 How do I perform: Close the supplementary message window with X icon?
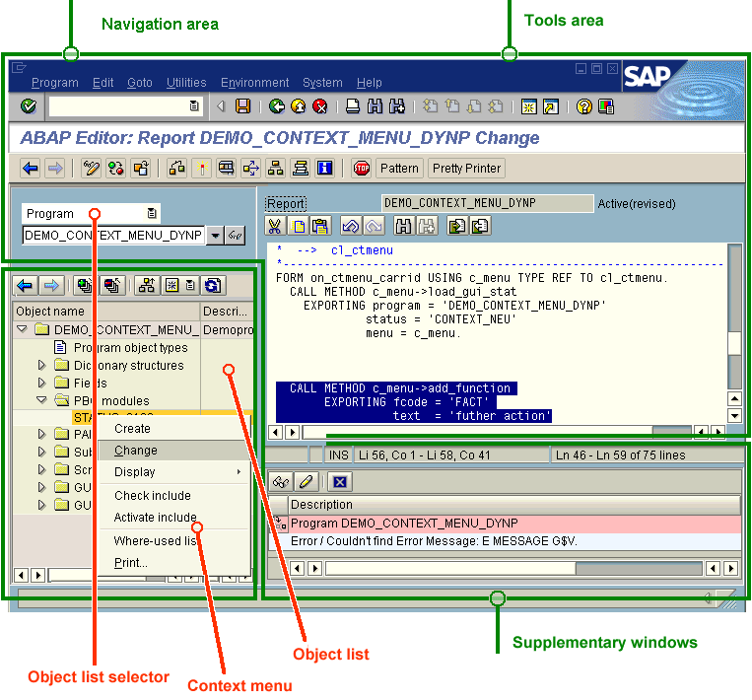click(x=340, y=482)
